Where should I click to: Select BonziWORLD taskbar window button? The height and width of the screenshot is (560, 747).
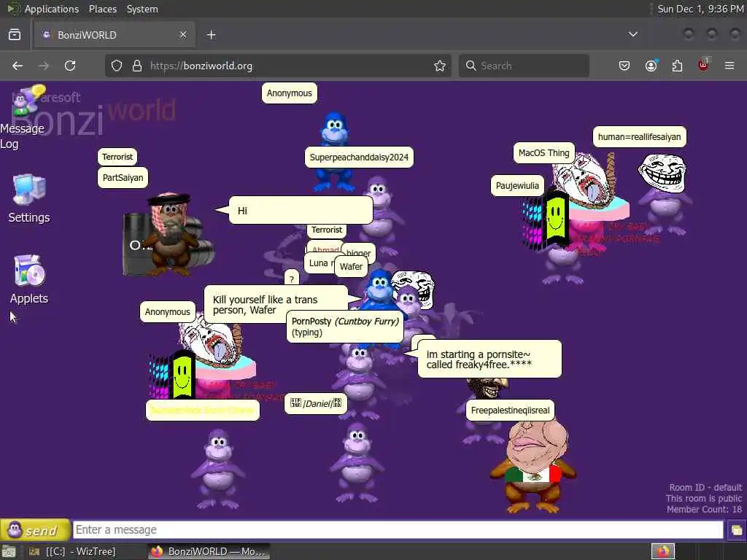(208, 551)
